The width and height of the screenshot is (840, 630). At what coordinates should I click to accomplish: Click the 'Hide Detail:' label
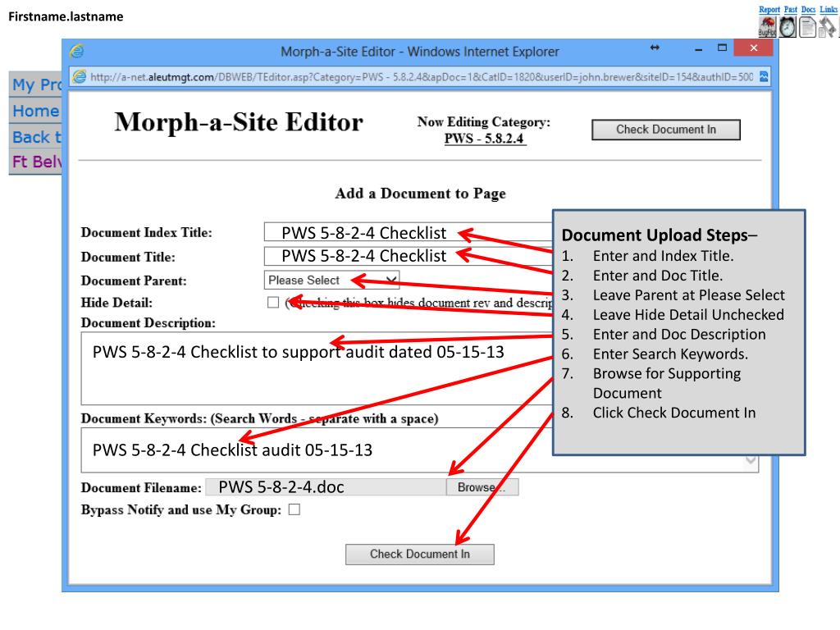(x=116, y=303)
